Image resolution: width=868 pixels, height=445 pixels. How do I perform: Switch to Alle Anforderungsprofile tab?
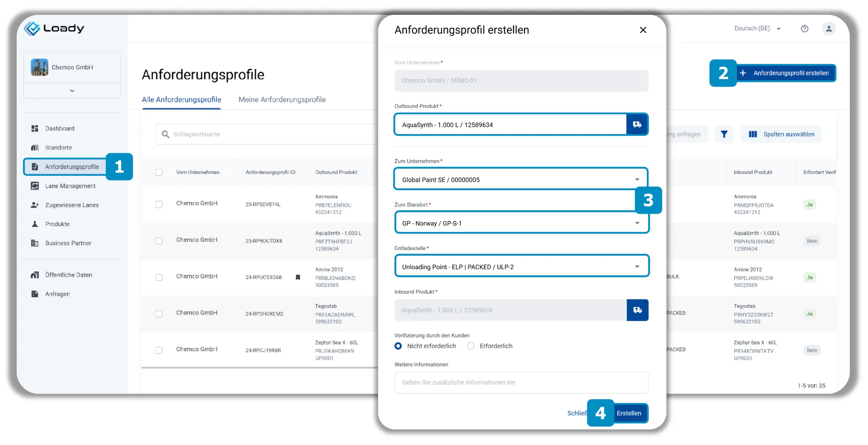click(x=181, y=100)
